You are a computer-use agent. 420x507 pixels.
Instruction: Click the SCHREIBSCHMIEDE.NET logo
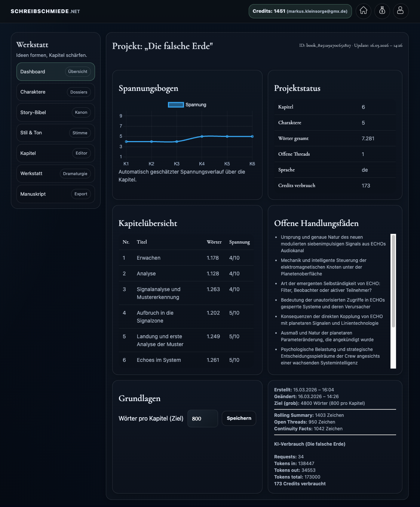tap(46, 11)
